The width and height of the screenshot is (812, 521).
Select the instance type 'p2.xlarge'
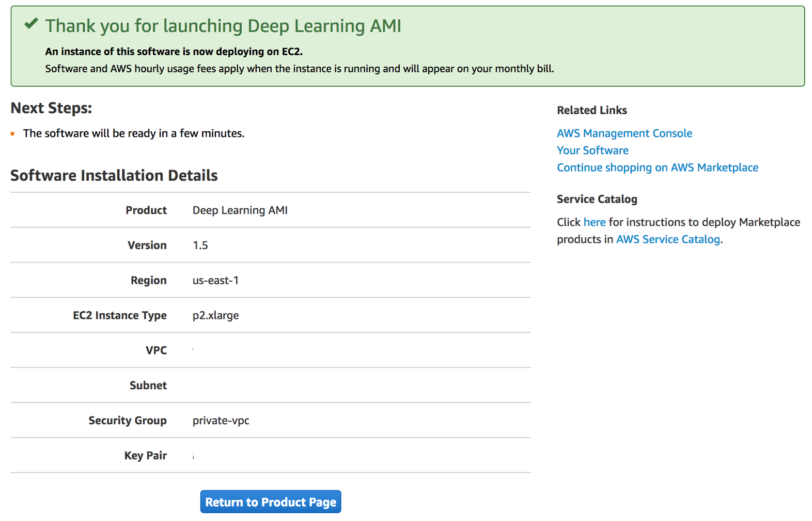(x=215, y=315)
